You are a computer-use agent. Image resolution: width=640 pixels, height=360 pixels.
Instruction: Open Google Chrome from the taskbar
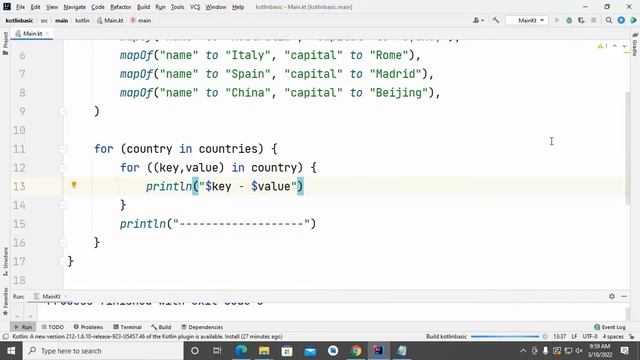pos(356,351)
